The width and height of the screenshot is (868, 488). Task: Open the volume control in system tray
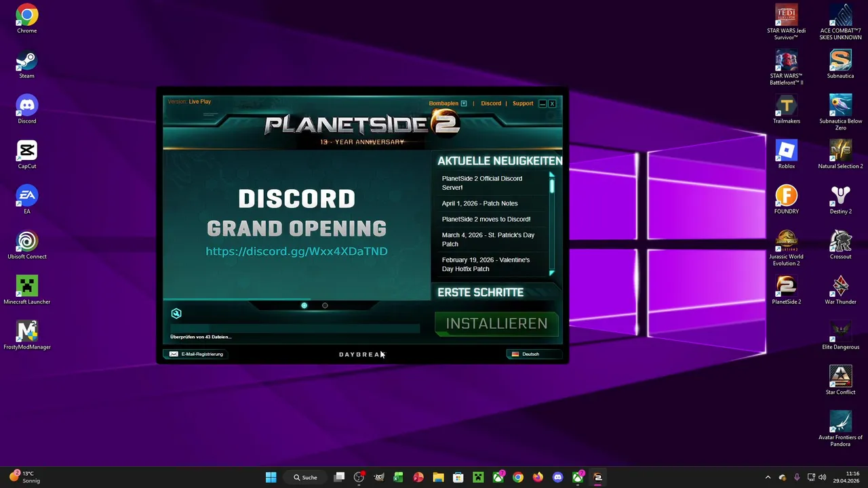point(822,477)
